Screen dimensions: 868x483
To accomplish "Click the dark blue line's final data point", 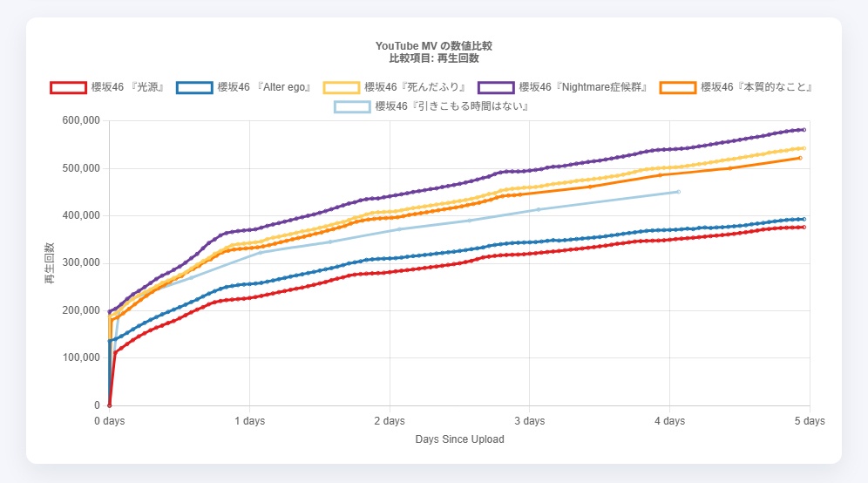I will pos(804,219).
